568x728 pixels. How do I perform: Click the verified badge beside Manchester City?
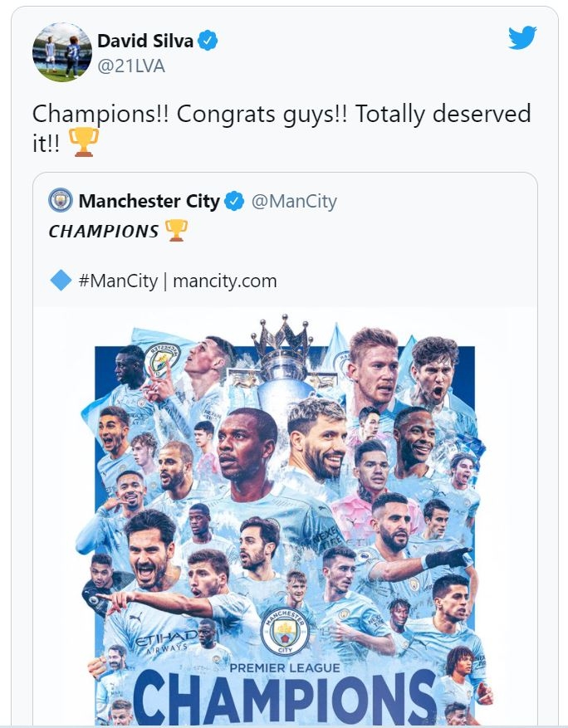pos(235,201)
